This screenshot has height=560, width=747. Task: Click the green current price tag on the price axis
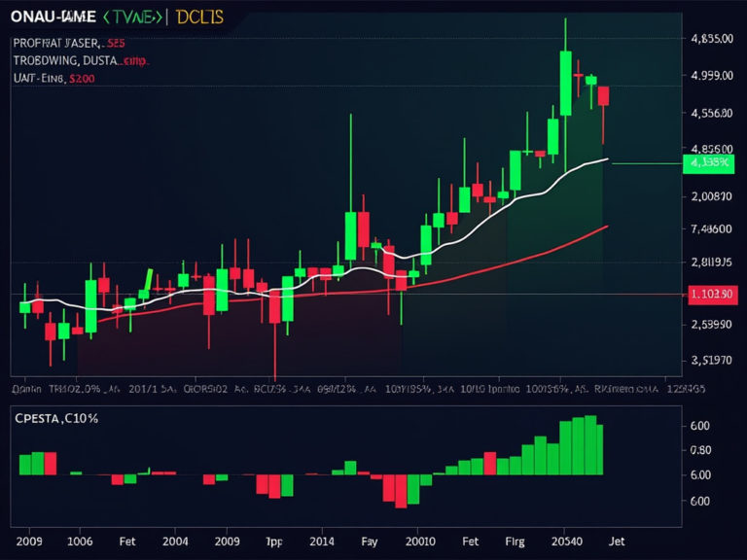tap(709, 163)
